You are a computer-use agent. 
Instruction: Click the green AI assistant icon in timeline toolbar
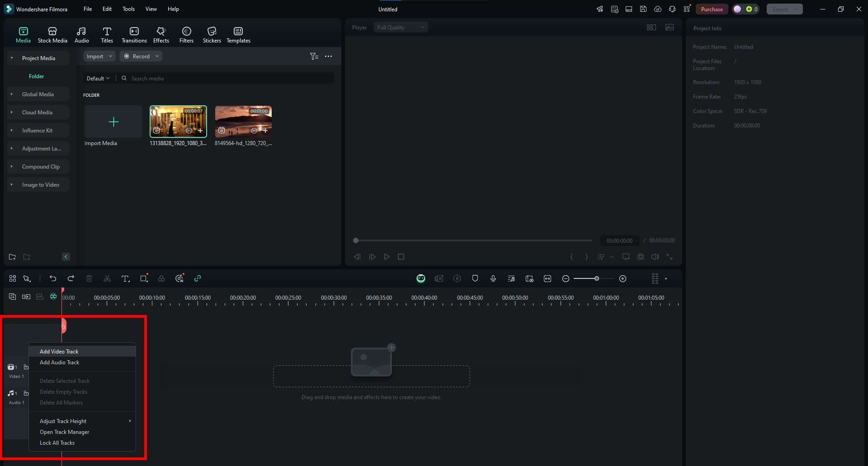click(x=421, y=278)
